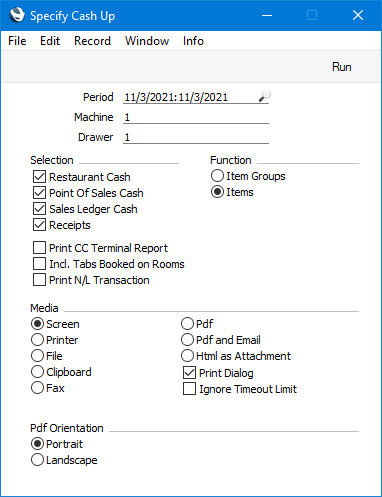Uncheck the Restaurant Cash checkbox
The image size is (382, 497).
39,177
